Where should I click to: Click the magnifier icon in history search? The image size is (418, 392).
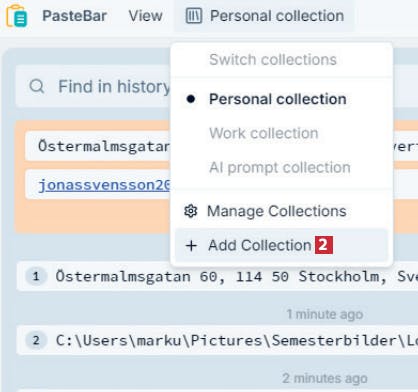tap(37, 87)
